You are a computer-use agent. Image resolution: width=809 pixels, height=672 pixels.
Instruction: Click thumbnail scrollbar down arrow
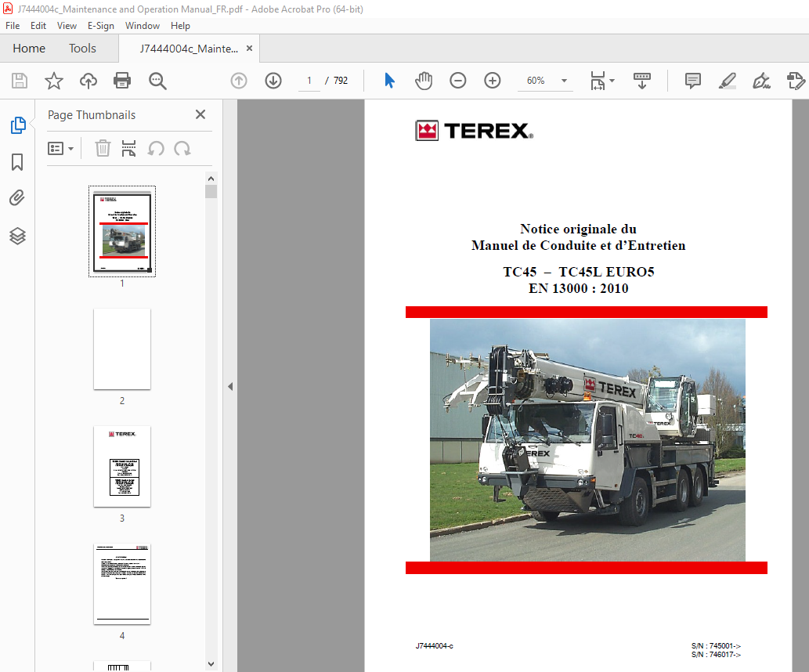(211, 663)
